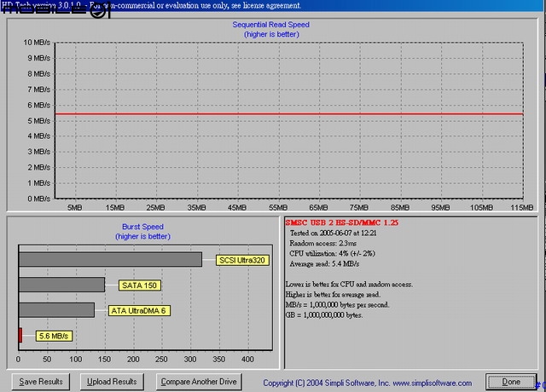Image resolution: width=546 pixels, height=392 pixels.
Task: Click the 400 burst axis value
Action: pos(247,359)
